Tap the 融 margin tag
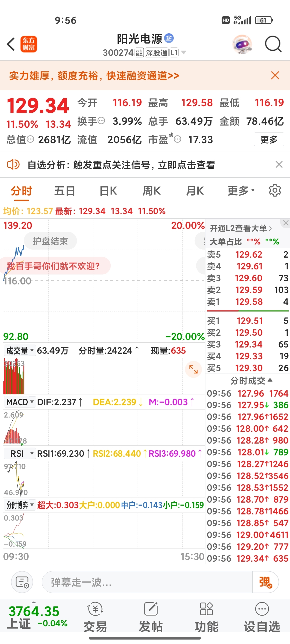 139,53
